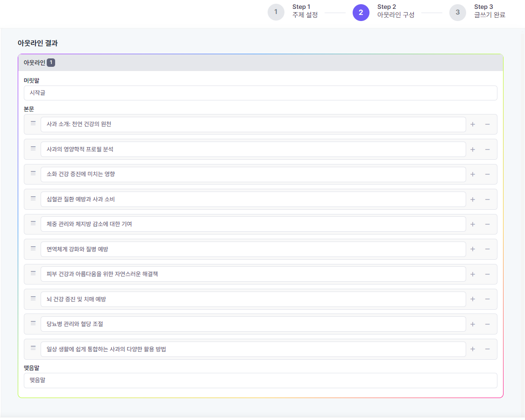
Task: Click the 머릿말 field containing '시작글'
Action: click(261, 93)
